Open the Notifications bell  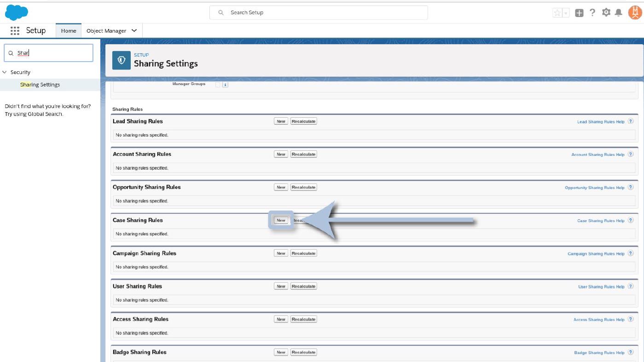(619, 13)
